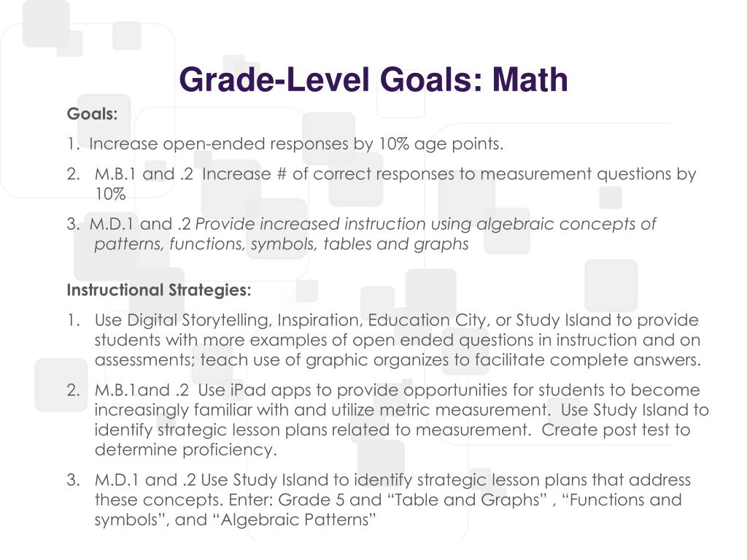Viewport: 747px width, 560px height.
Task: Click the line about open ended questions
Action: (398, 340)
